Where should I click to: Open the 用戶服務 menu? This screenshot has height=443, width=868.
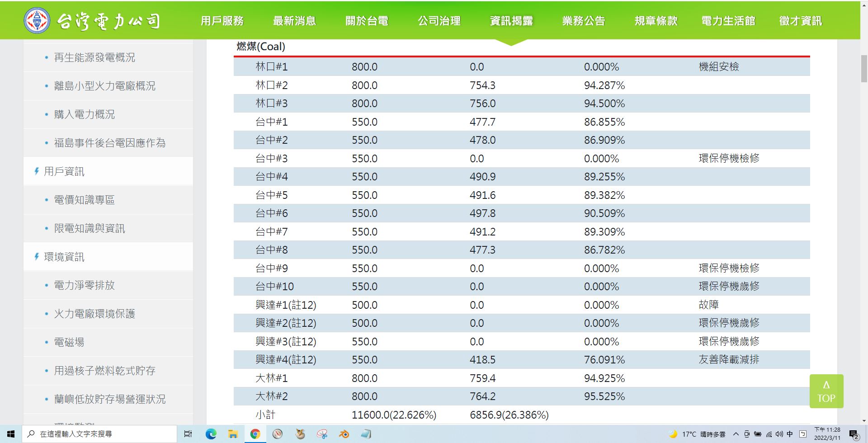point(222,21)
